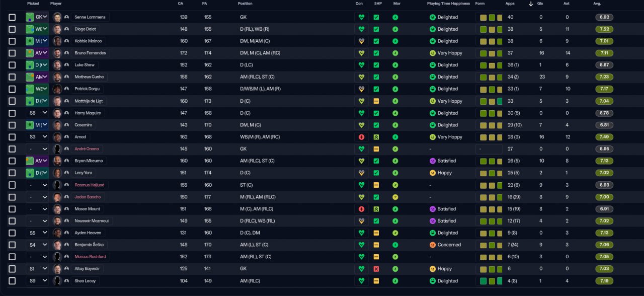
Task: Click Matheus Cunha's pitch position icon
Action: point(30,77)
